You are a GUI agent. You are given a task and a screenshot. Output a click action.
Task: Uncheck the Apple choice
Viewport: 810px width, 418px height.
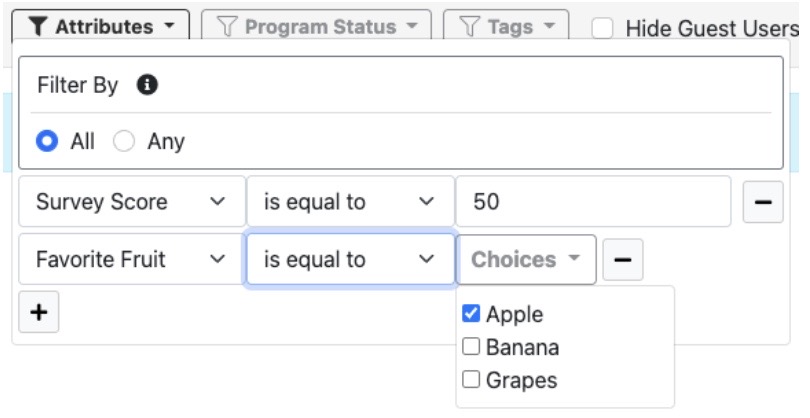point(471,315)
